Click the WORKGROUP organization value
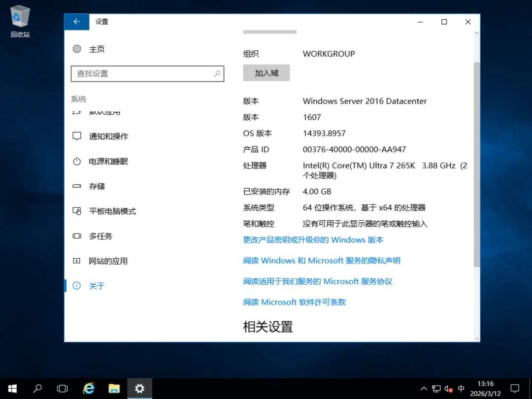The width and height of the screenshot is (532, 399). tap(329, 54)
